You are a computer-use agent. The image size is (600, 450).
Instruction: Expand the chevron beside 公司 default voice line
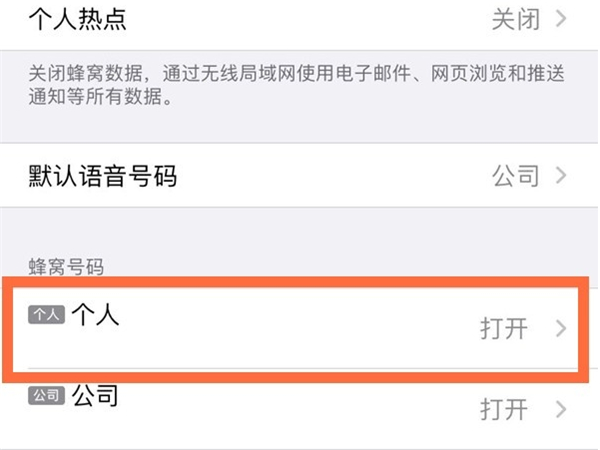pyautogui.click(x=561, y=176)
